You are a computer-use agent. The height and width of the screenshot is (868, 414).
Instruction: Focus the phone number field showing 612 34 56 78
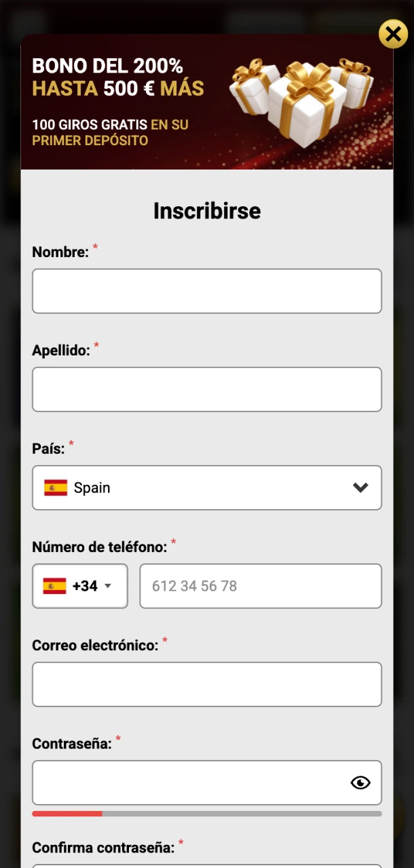[261, 586]
